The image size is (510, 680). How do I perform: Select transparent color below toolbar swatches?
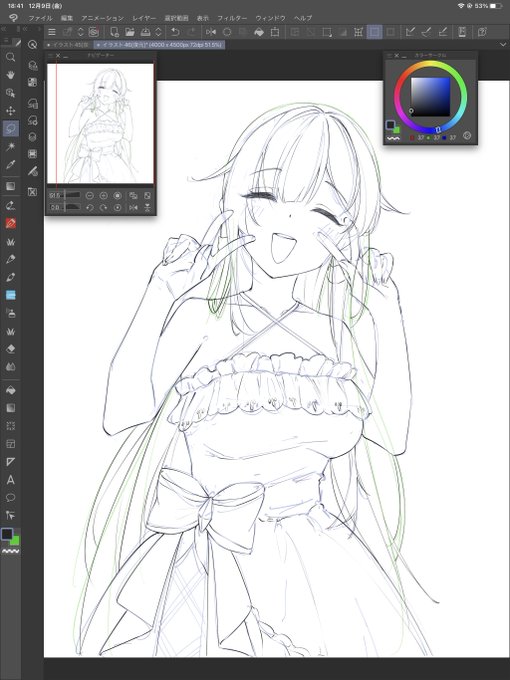coord(11,551)
